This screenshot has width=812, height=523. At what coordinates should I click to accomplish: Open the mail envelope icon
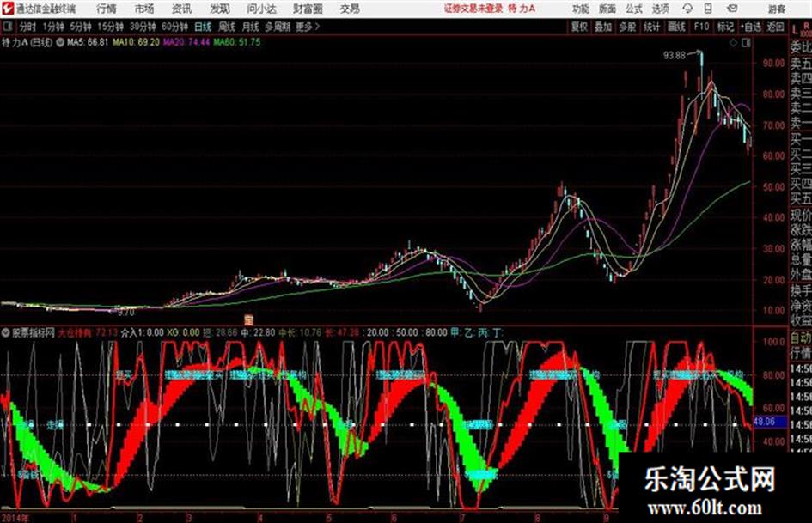pos(732,9)
